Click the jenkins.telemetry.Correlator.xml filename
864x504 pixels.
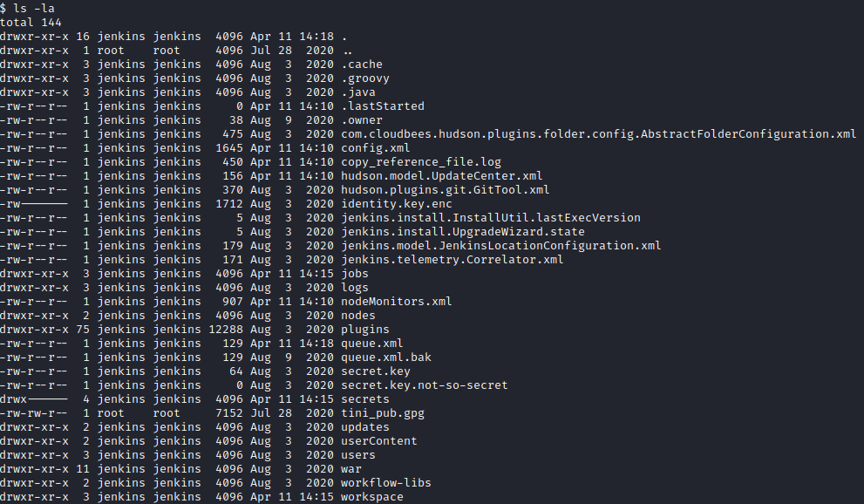[452, 259]
